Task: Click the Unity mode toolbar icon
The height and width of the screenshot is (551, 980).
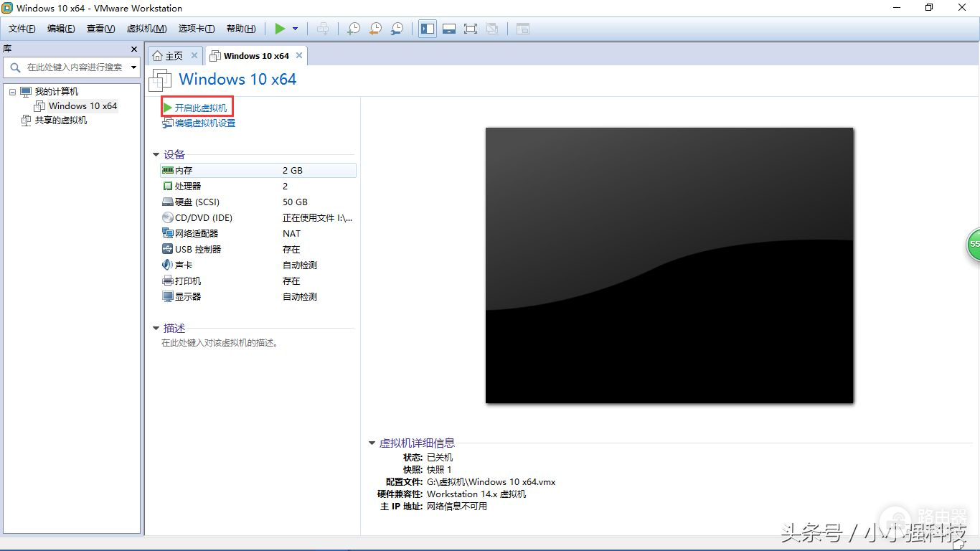Action: (x=492, y=29)
